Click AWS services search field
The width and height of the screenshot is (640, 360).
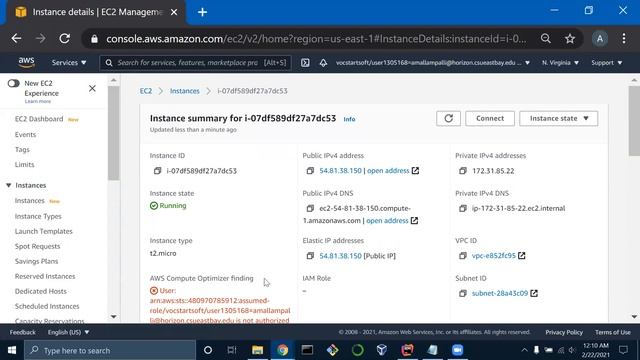(x=196, y=63)
